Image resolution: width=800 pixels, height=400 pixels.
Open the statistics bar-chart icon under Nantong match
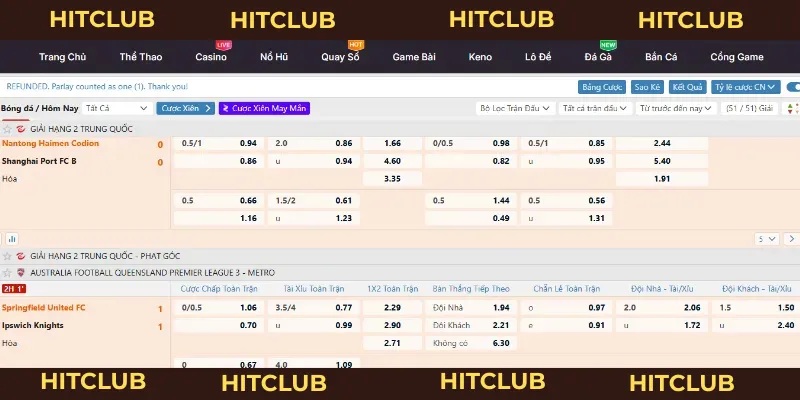[11, 238]
